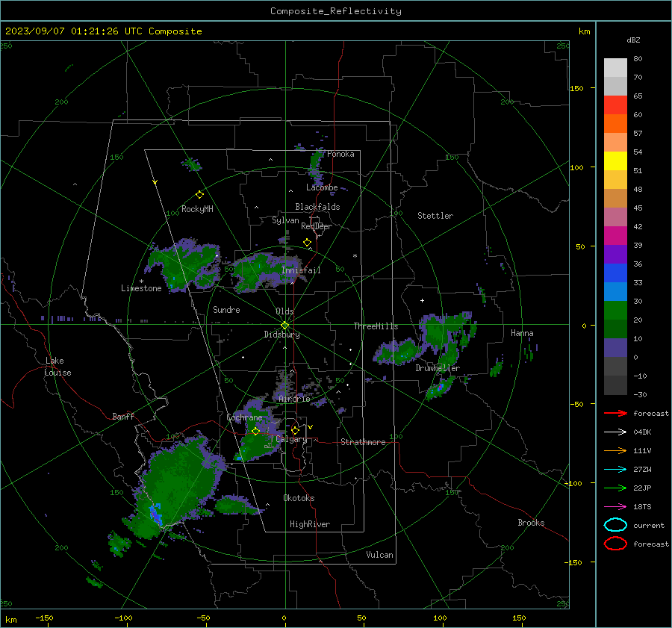Pick the 0 dBZ purple swatch
The height and width of the screenshot is (628, 672).
pyautogui.click(x=615, y=348)
